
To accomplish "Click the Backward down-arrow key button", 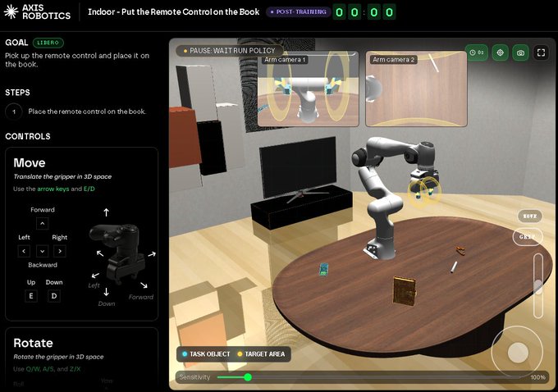I will [x=43, y=251].
